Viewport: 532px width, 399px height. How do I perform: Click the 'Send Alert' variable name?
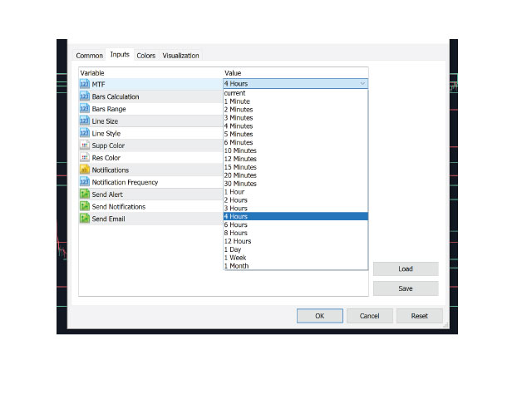pos(107,195)
